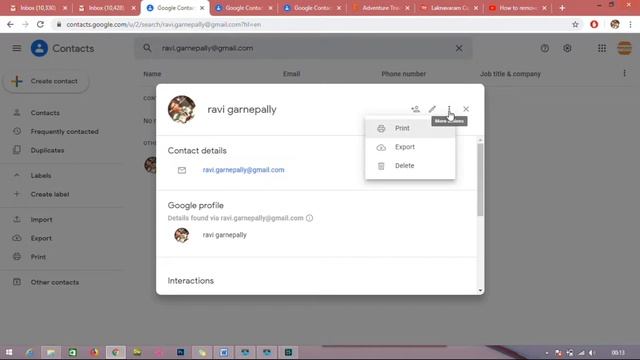Click the email envelope icon
The height and width of the screenshot is (360, 640).
click(x=182, y=170)
